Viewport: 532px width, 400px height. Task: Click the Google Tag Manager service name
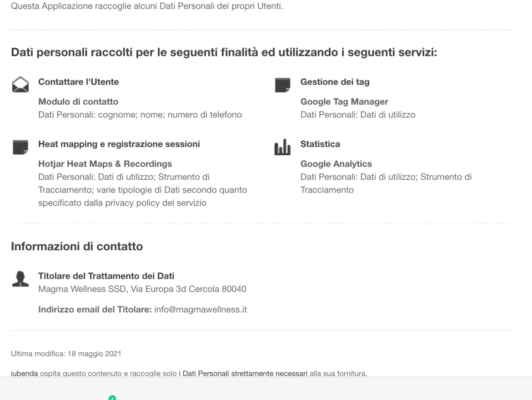(344, 101)
